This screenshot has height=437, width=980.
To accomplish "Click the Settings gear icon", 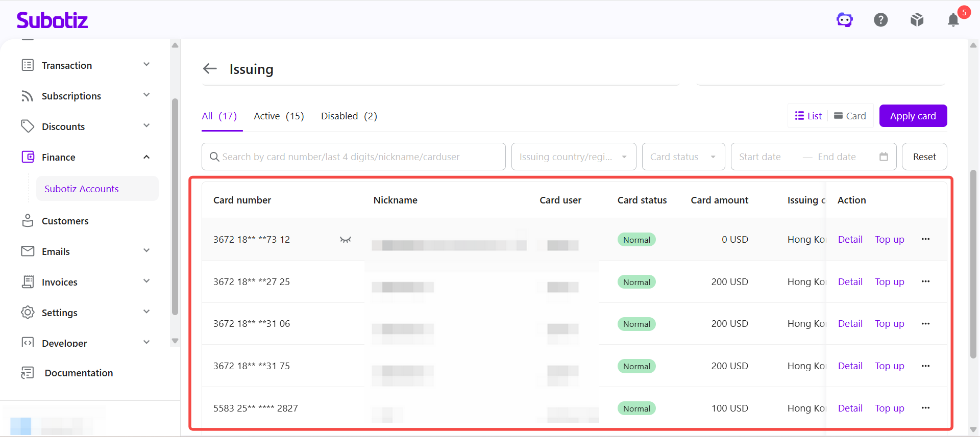I will point(28,313).
